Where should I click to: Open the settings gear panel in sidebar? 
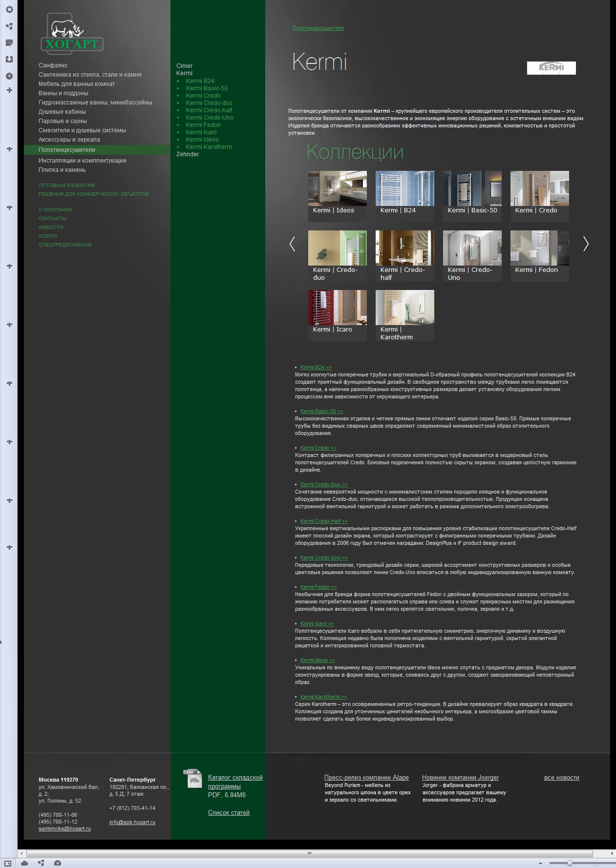[9, 9]
